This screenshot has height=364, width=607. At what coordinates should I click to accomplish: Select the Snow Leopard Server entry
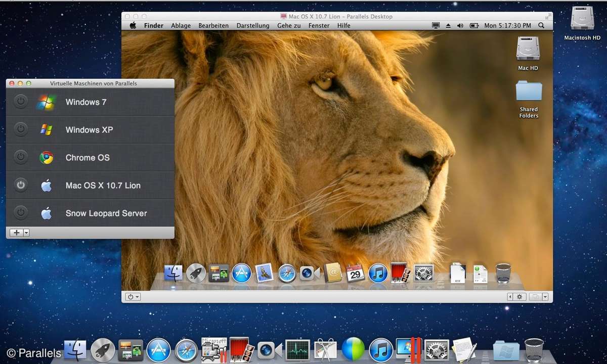pyautogui.click(x=90, y=213)
